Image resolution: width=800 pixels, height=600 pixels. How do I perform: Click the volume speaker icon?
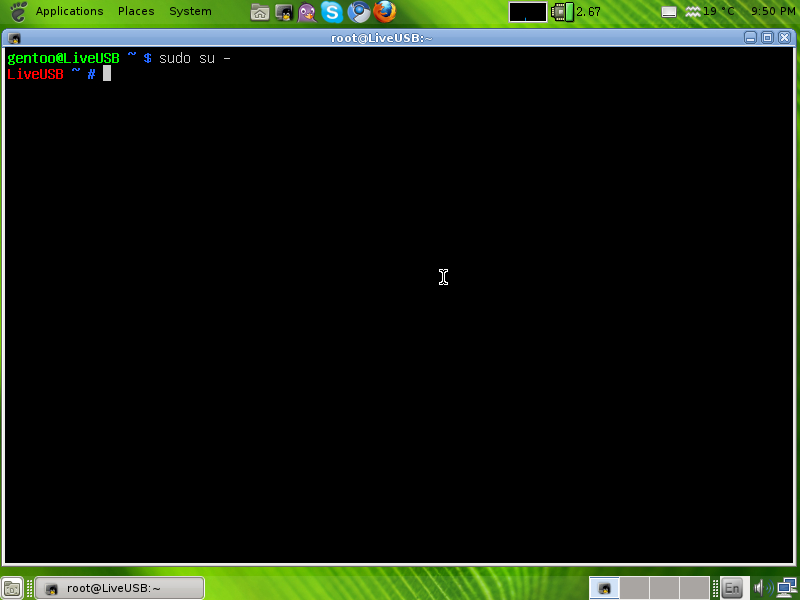pos(759,588)
